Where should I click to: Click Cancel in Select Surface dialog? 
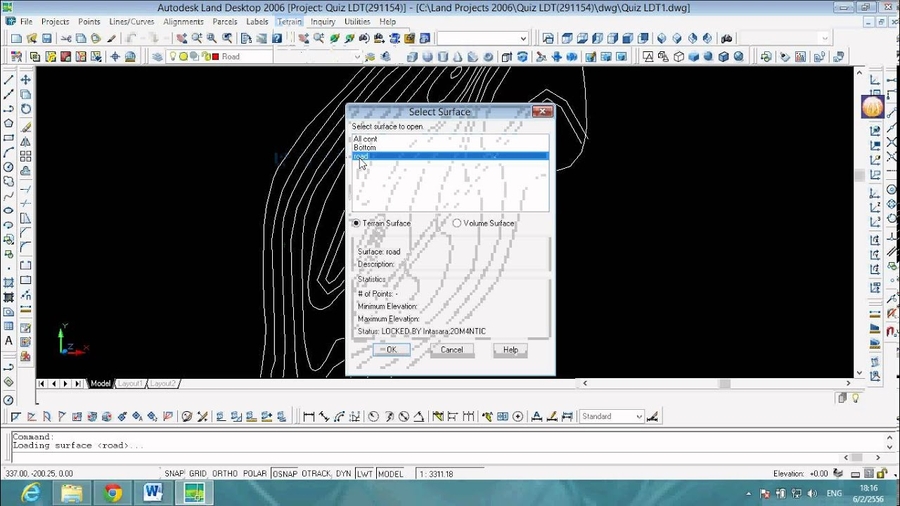click(x=452, y=350)
